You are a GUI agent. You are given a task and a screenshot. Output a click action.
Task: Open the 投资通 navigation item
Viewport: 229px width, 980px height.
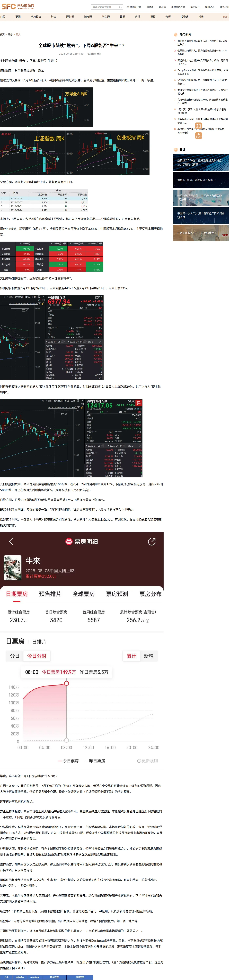click(184, 17)
